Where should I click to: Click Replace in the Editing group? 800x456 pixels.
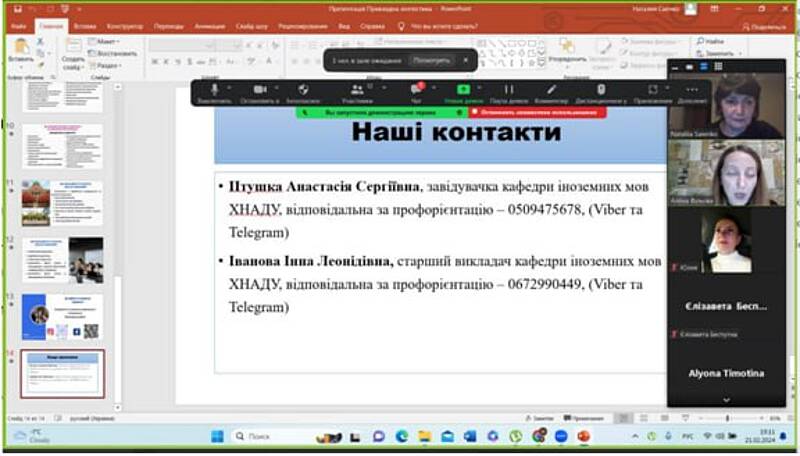[x=719, y=53]
